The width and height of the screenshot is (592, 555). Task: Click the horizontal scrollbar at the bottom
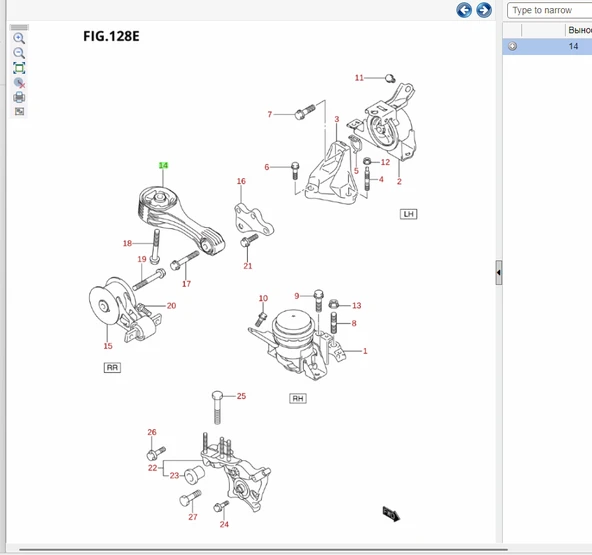coord(263,550)
